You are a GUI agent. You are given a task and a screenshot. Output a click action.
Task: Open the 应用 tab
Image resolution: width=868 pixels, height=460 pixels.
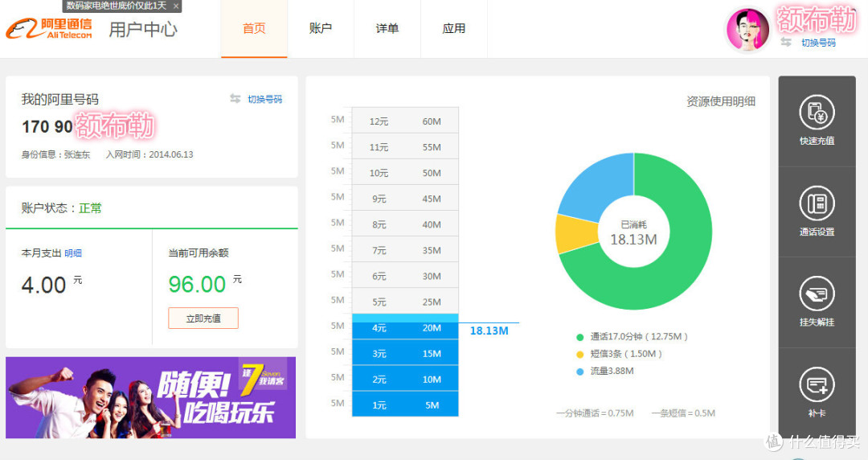454,29
